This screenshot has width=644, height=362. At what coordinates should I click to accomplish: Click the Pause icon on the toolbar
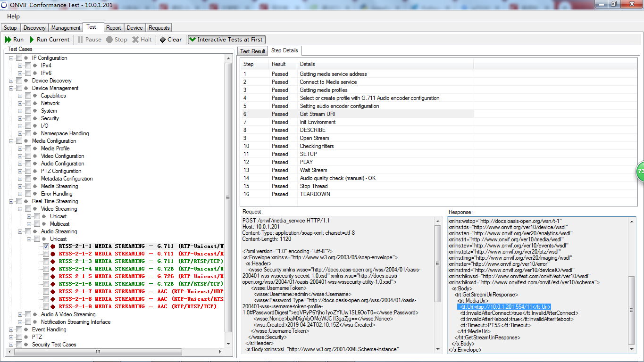(x=80, y=40)
